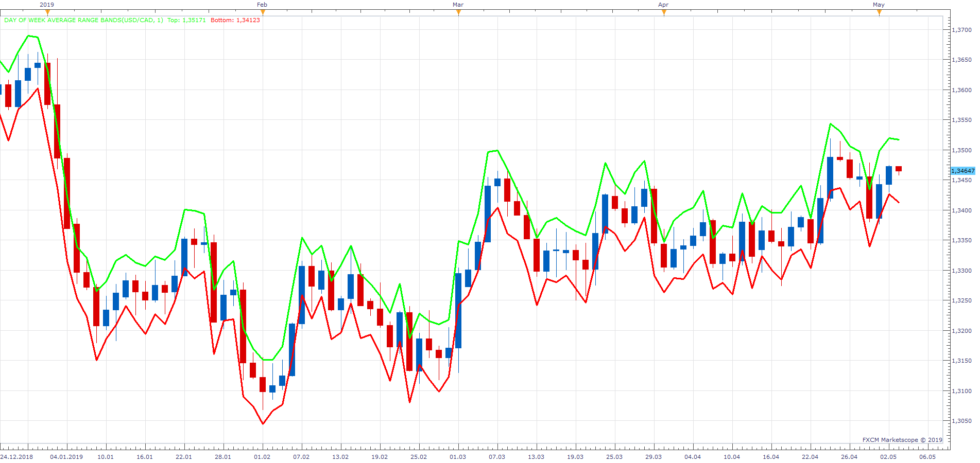This screenshot has width=980, height=463.
Task: Click the 22.04 date axis label
Action: click(x=810, y=457)
